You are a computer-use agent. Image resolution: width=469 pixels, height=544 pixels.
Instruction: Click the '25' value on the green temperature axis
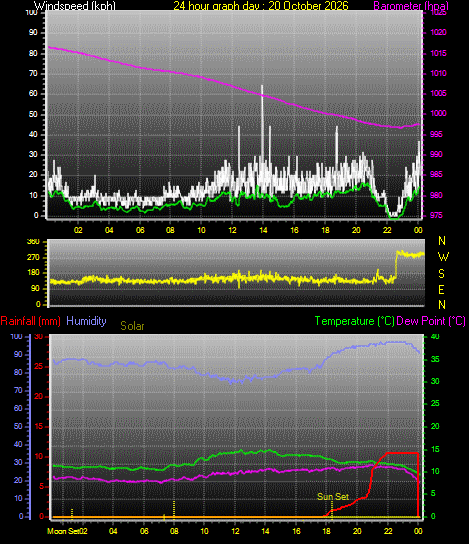click(x=435, y=403)
